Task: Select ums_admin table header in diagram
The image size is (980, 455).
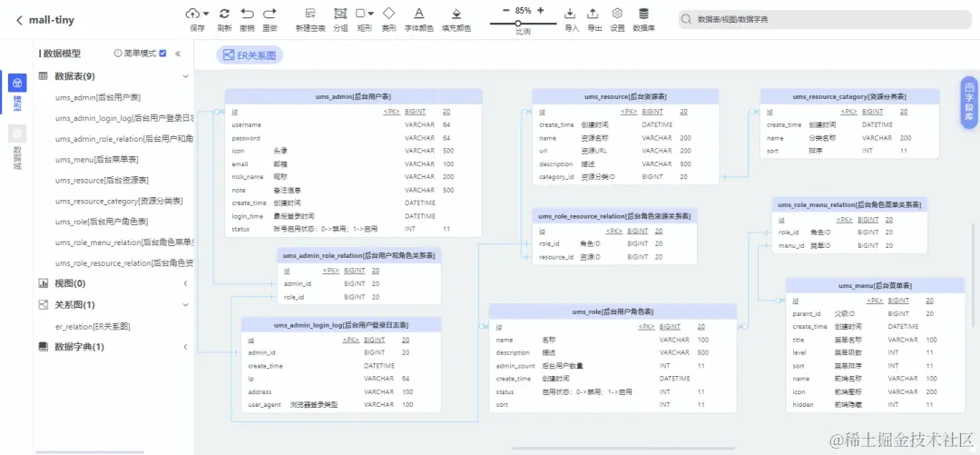Action: [354, 96]
